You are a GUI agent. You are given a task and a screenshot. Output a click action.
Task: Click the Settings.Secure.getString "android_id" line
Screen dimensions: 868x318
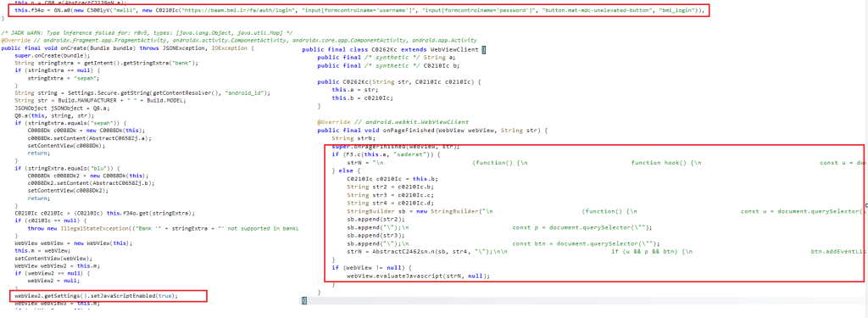click(x=142, y=92)
